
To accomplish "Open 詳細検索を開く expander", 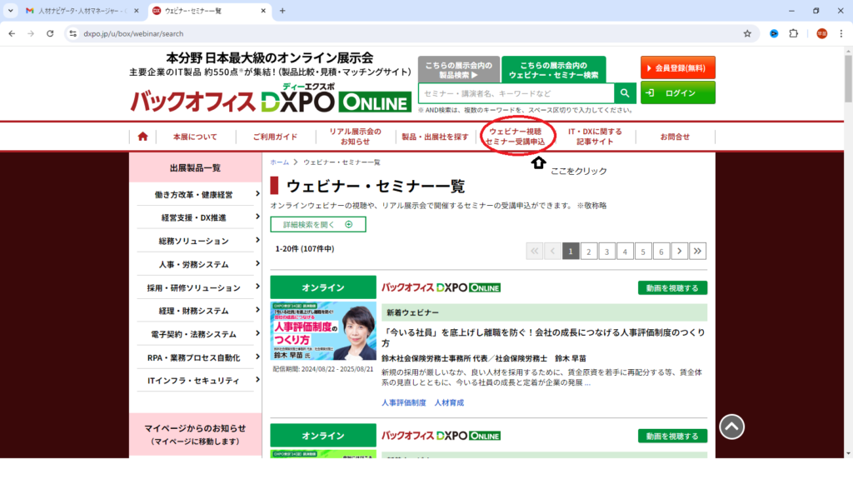I will coord(318,224).
